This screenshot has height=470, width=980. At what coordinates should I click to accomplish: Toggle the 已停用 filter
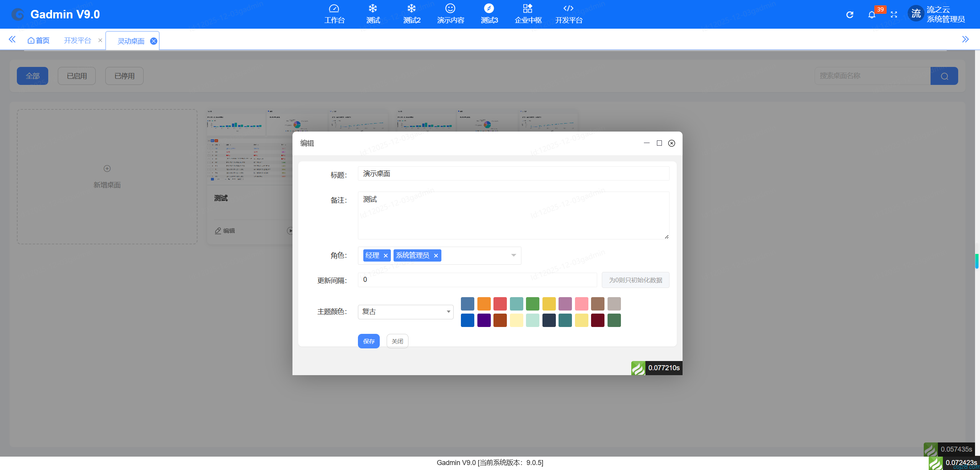pyautogui.click(x=124, y=76)
